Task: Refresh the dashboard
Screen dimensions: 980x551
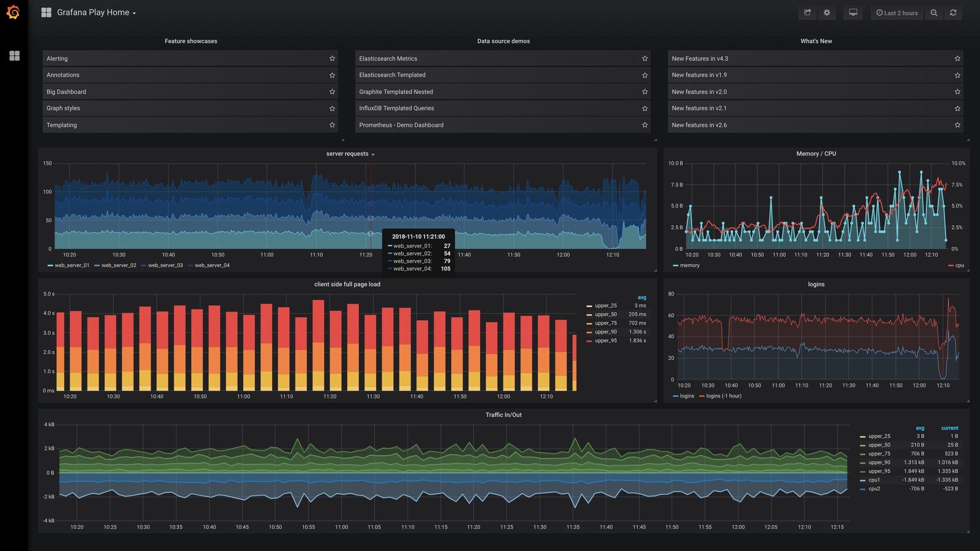Action: point(953,13)
